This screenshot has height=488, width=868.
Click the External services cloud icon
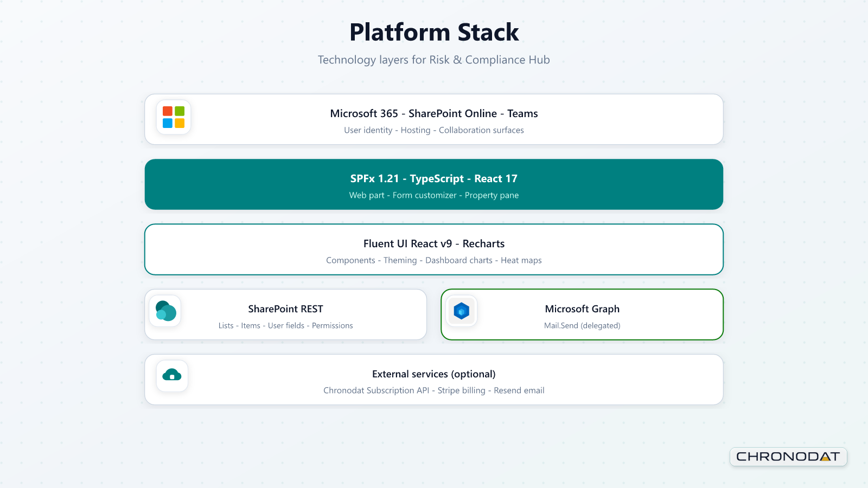coord(172,376)
